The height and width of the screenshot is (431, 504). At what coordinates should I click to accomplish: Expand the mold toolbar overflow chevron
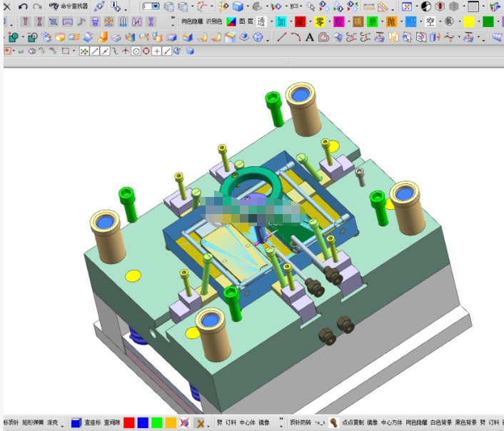(x=173, y=18)
